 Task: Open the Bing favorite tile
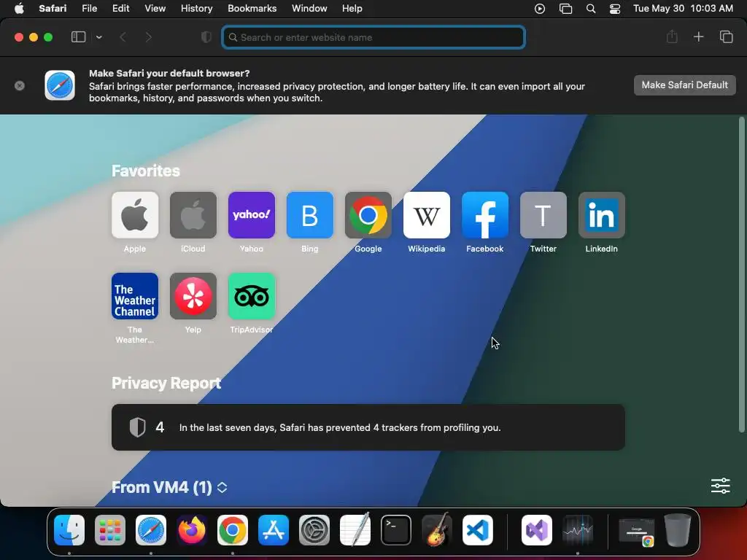point(309,215)
